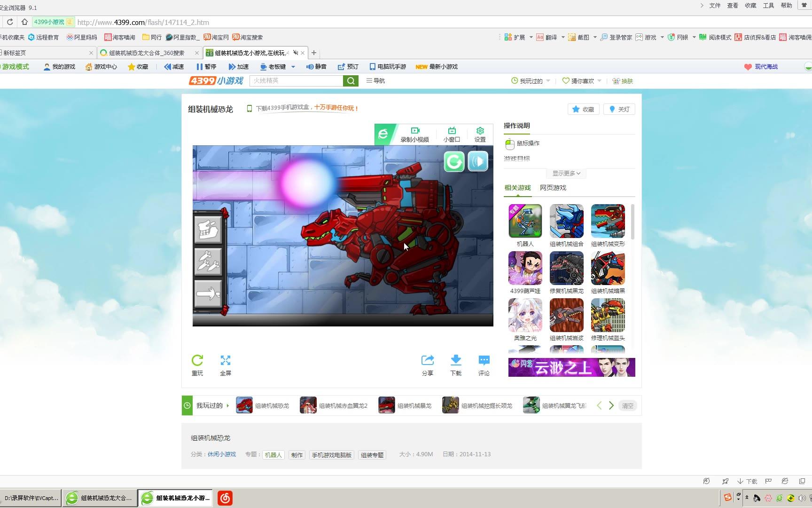Open the 4399葫芦娃 game thumbnail
This screenshot has width=812, height=508.
(x=525, y=268)
